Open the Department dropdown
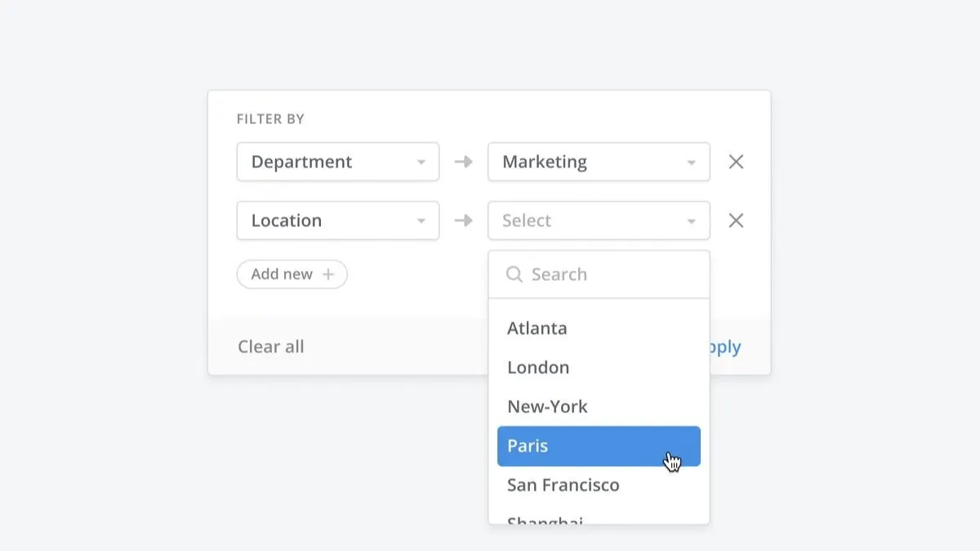Image resolution: width=980 pixels, height=551 pixels. (x=337, y=162)
